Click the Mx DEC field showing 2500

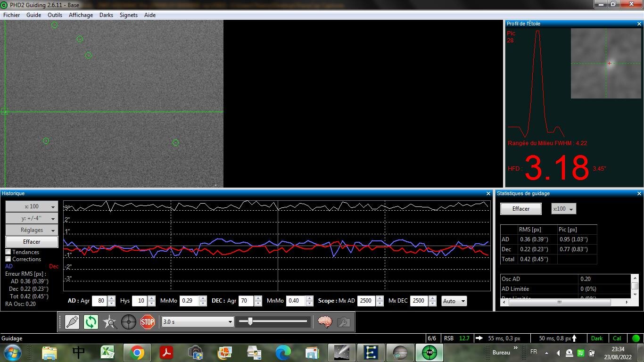pos(419,301)
